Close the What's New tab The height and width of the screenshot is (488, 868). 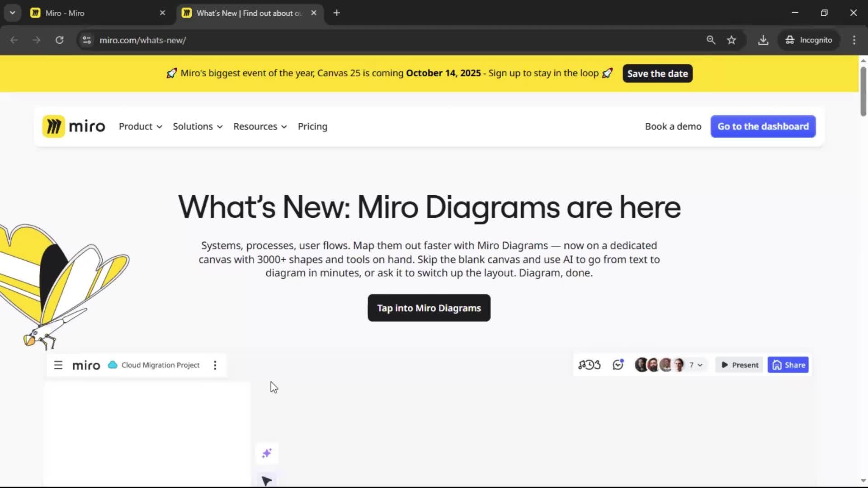(314, 13)
